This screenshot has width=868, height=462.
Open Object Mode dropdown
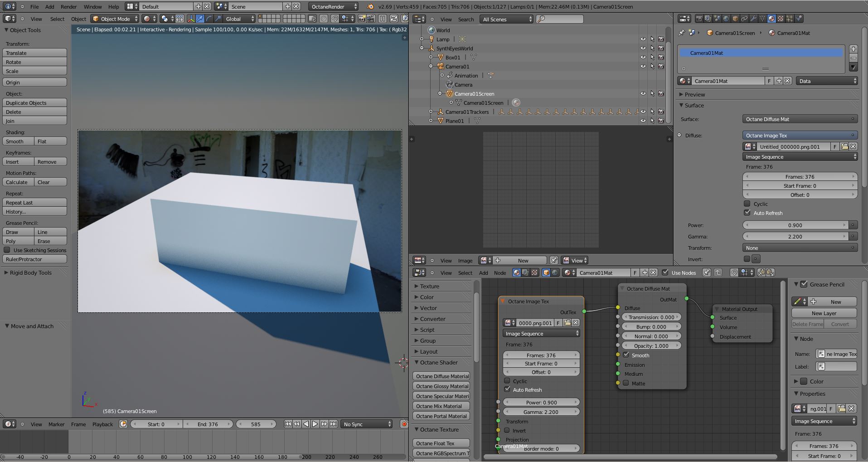(115, 19)
